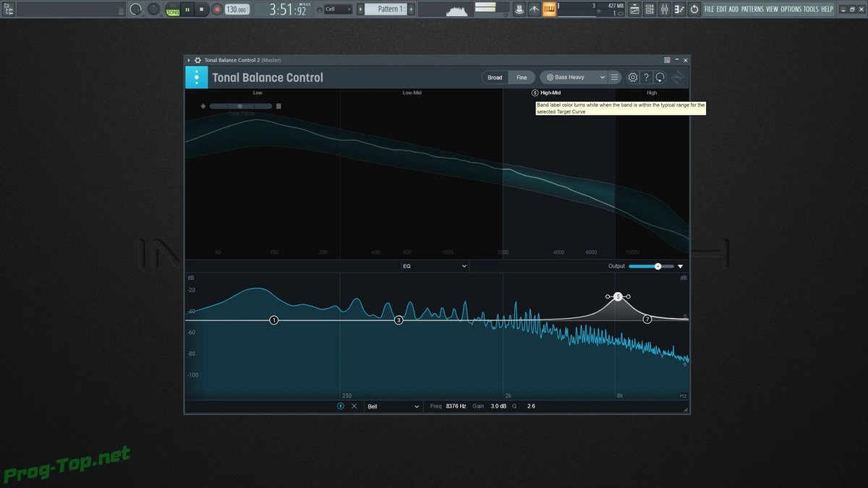The image size is (868, 488).
Task: Open the pattern selector arrow before Pattern 1
Action: 360,9
